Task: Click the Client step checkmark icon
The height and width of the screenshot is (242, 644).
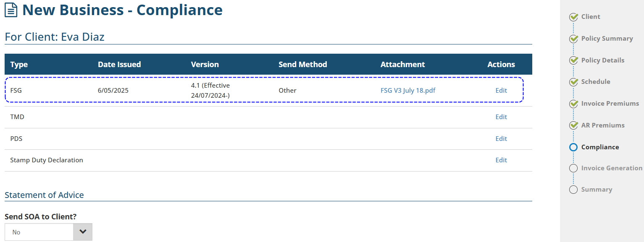Action: tap(573, 17)
